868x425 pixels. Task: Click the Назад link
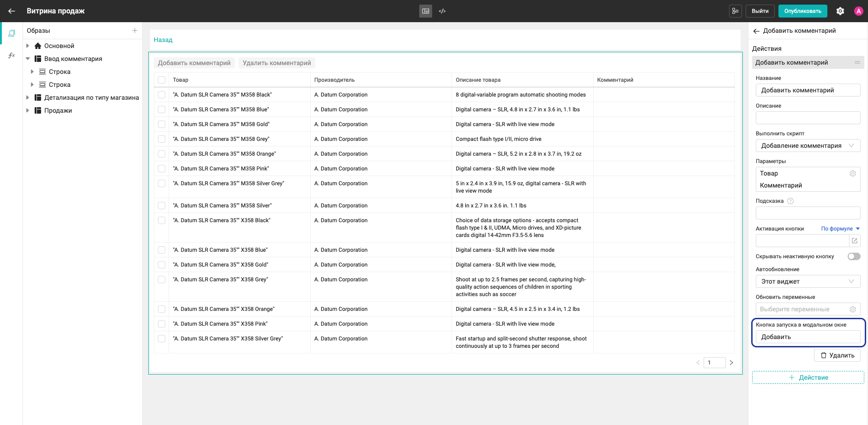point(163,40)
